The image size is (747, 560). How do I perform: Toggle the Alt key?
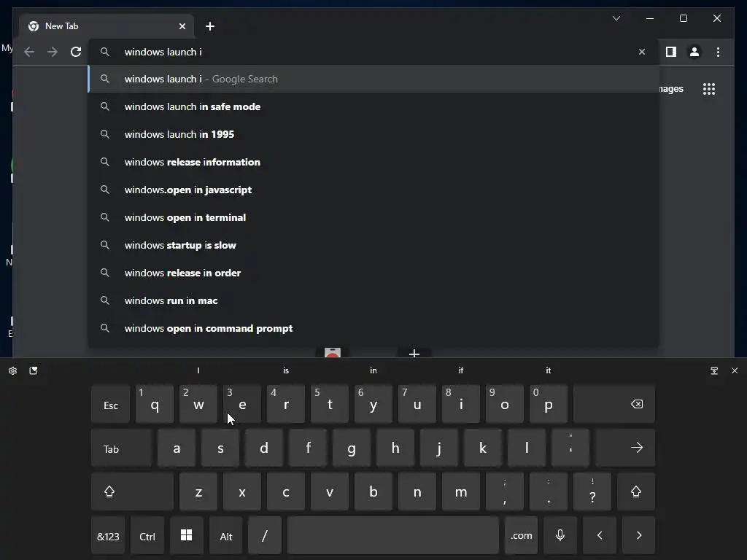tap(226, 536)
